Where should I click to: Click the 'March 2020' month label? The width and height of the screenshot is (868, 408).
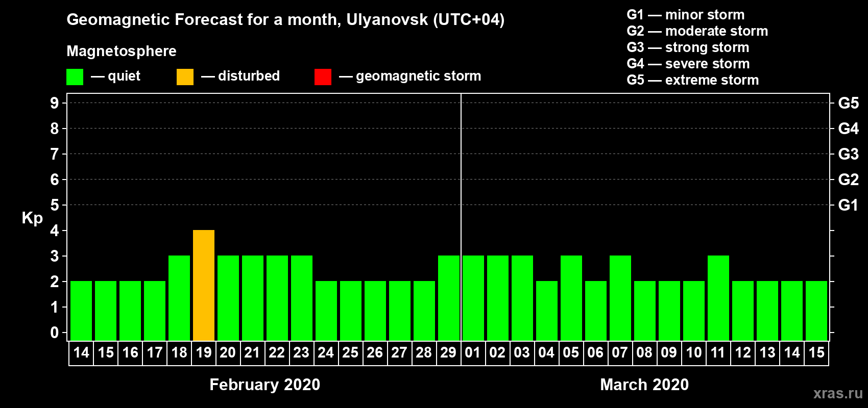644,385
